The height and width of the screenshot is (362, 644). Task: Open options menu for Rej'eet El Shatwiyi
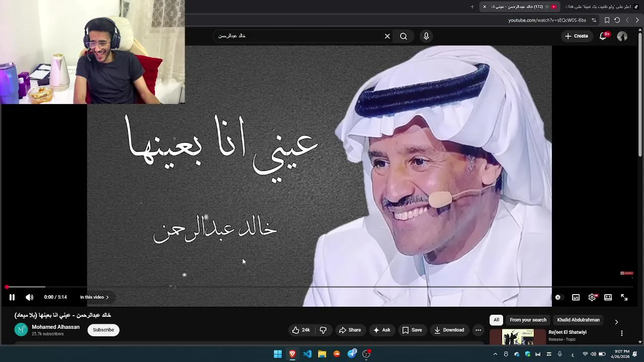point(621,333)
